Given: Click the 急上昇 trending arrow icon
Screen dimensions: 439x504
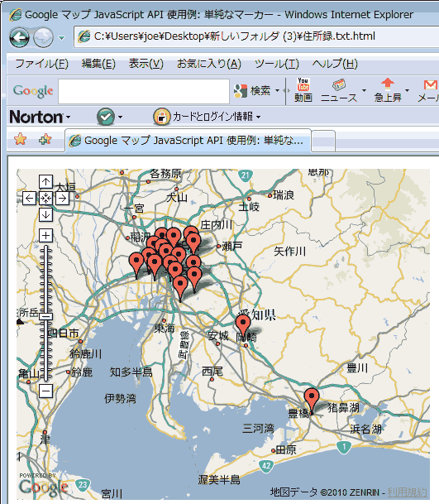Looking at the screenshot, I should [388, 90].
